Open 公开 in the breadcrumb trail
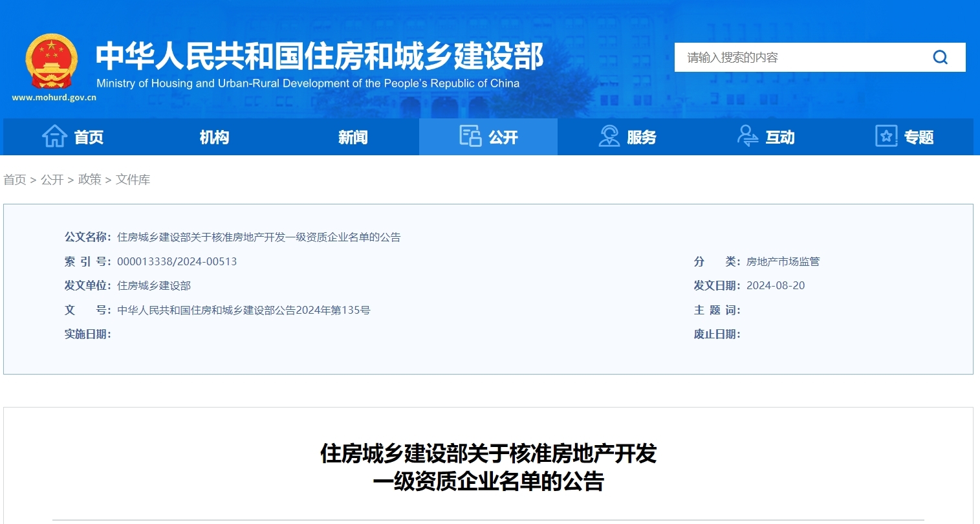The height and width of the screenshot is (524, 980). [x=52, y=179]
